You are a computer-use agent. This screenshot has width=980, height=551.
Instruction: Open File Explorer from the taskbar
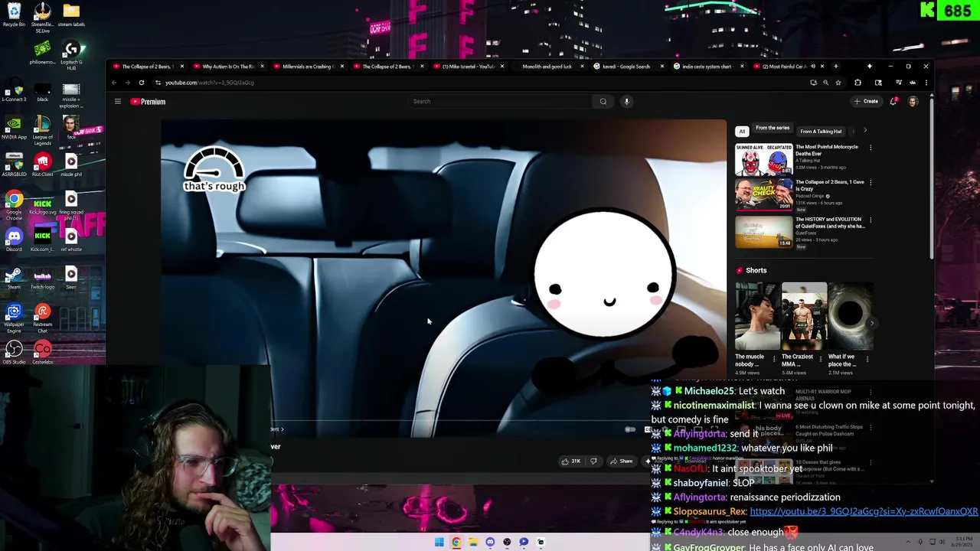(x=473, y=542)
